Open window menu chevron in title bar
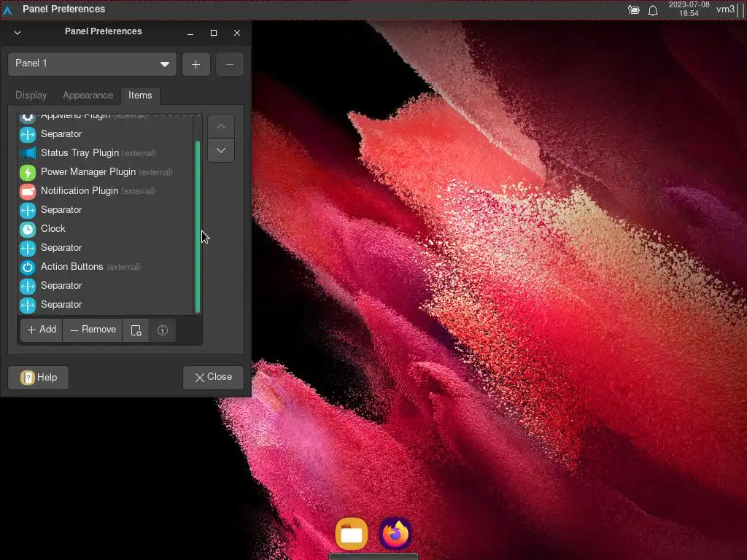The height and width of the screenshot is (560, 747). [18, 33]
